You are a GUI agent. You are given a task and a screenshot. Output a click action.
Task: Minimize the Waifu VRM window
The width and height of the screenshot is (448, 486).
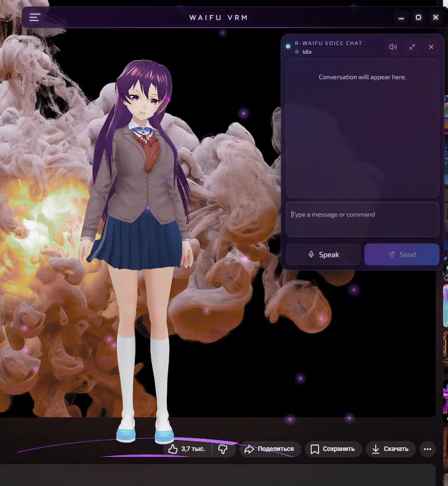coord(401,17)
